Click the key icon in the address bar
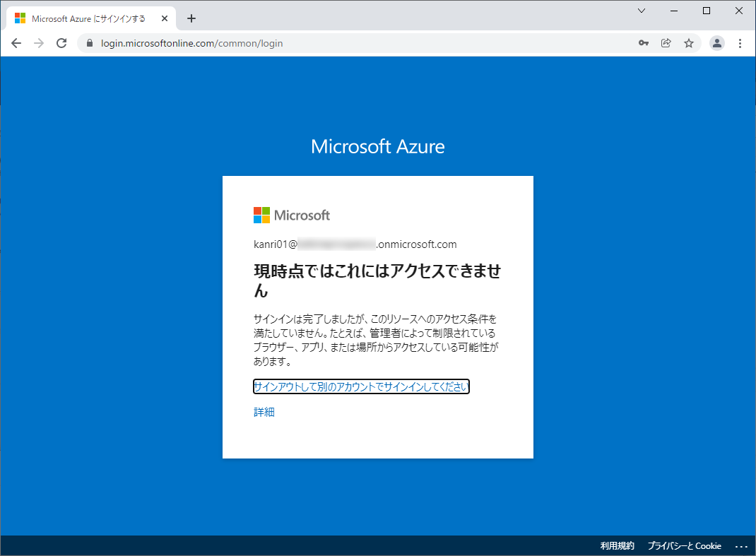The width and height of the screenshot is (756, 556). click(x=643, y=43)
